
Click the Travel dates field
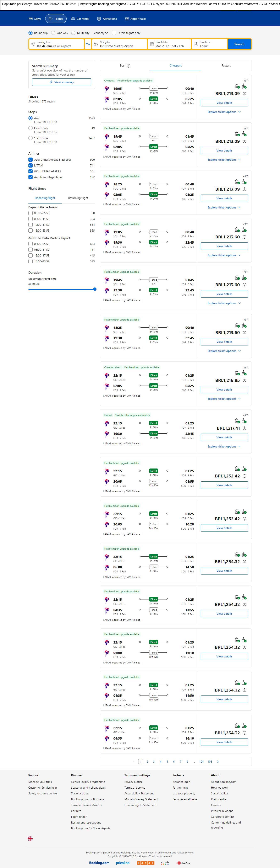[x=169, y=44]
